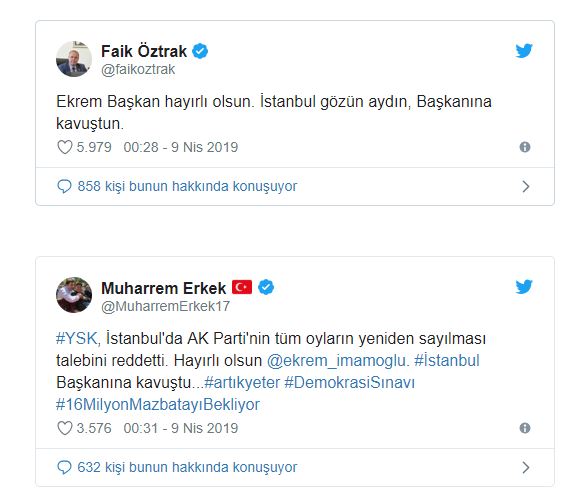Viewport: 570px width, 499px height.
Task: Expand the chevron arrow on Faik Öztrak's card
Action: click(x=526, y=186)
